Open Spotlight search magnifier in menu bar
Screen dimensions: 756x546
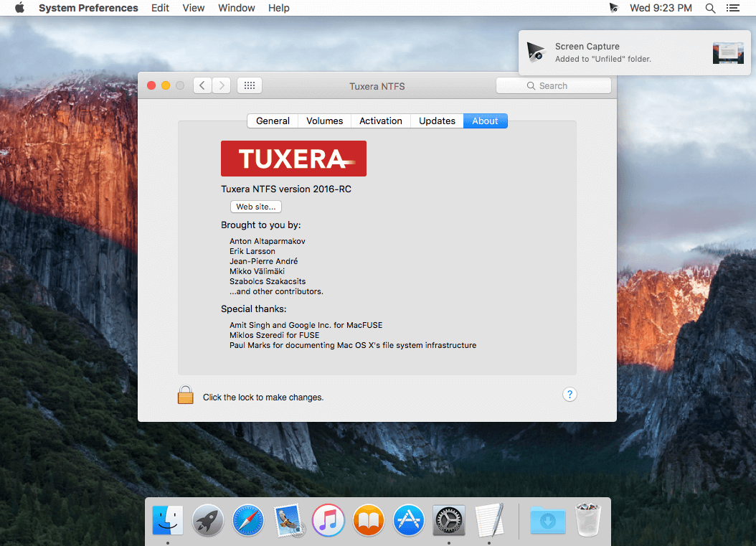pos(710,8)
